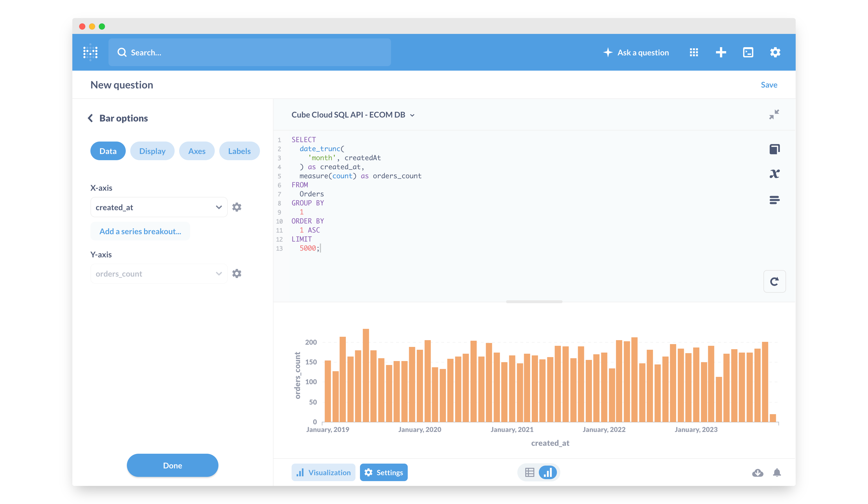Open the variables x icon
This screenshot has height=504, width=868.
click(774, 174)
